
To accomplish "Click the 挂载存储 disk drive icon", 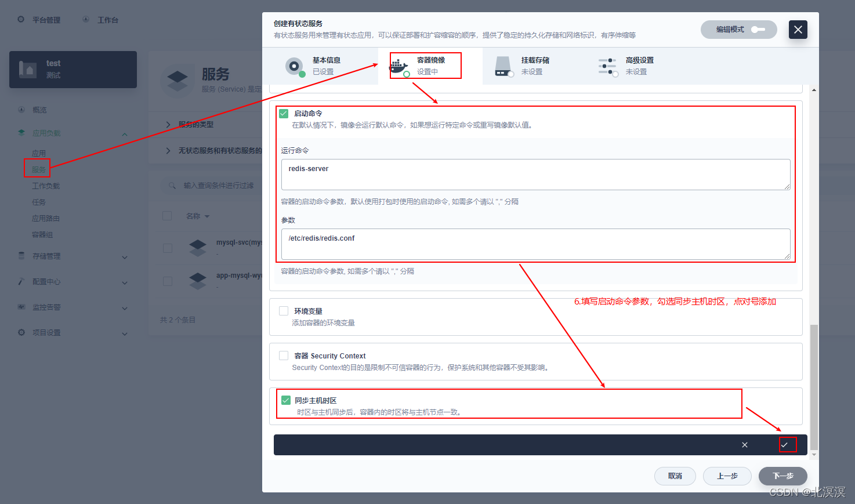I will pyautogui.click(x=504, y=66).
